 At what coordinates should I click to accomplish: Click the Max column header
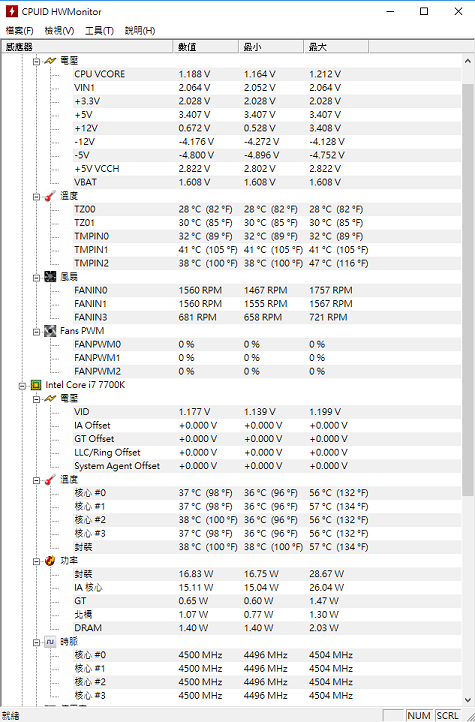pyautogui.click(x=336, y=47)
